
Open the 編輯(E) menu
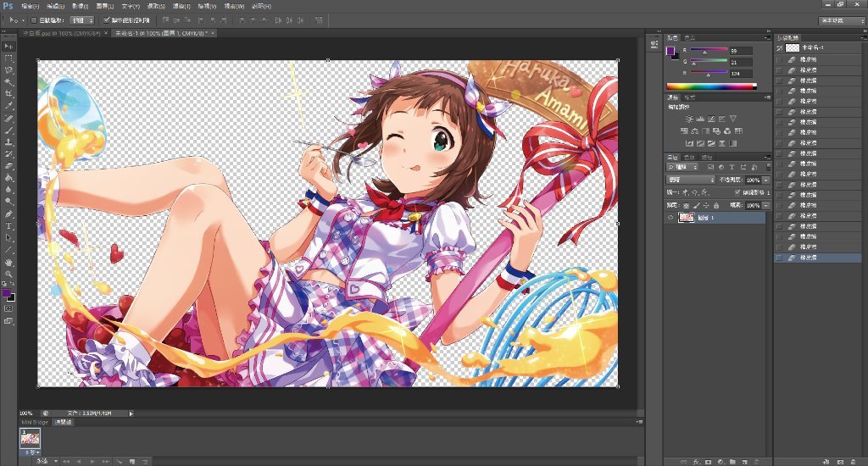[x=55, y=6]
